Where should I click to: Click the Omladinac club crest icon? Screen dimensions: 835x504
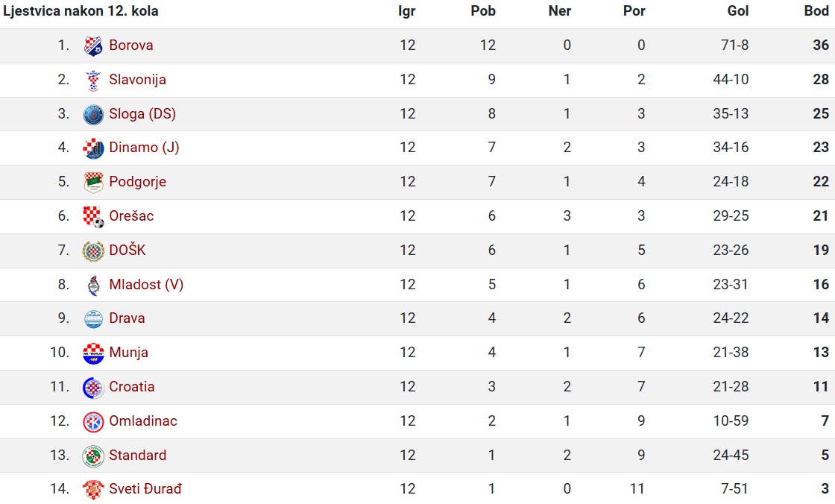pyautogui.click(x=93, y=422)
